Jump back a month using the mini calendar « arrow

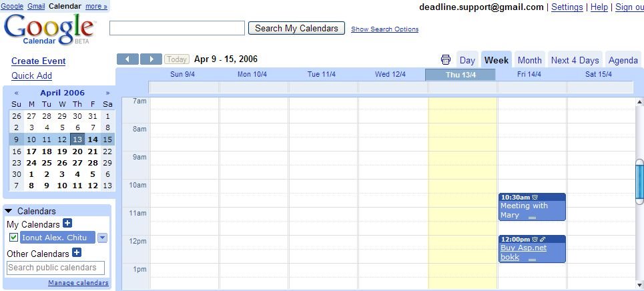(x=17, y=93)
